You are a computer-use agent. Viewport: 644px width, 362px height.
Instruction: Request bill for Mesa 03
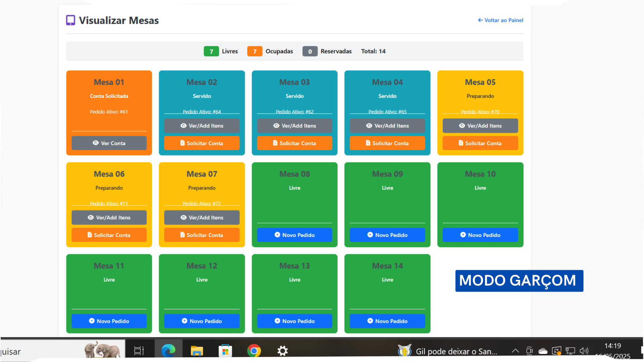(x=294, y=143)
